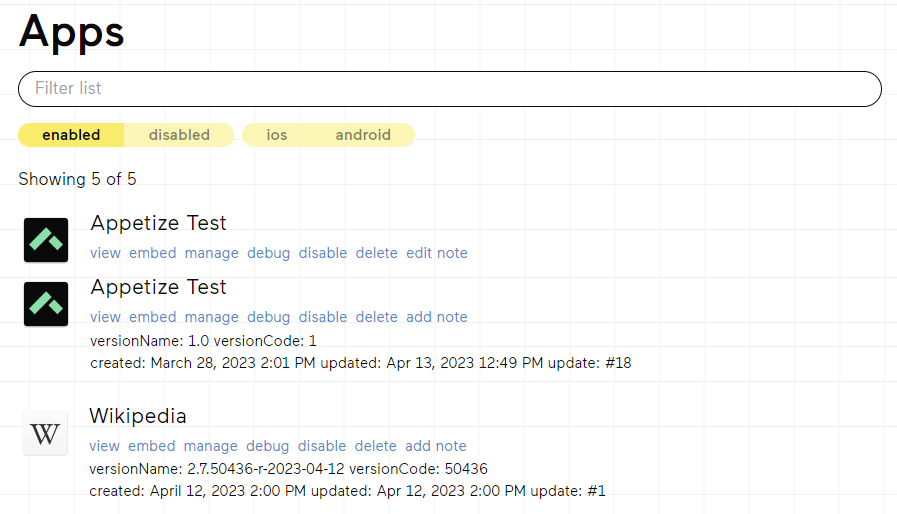Delete the first Appetize Test app
This screenshot has width=897, height=514.
point(376,253)
